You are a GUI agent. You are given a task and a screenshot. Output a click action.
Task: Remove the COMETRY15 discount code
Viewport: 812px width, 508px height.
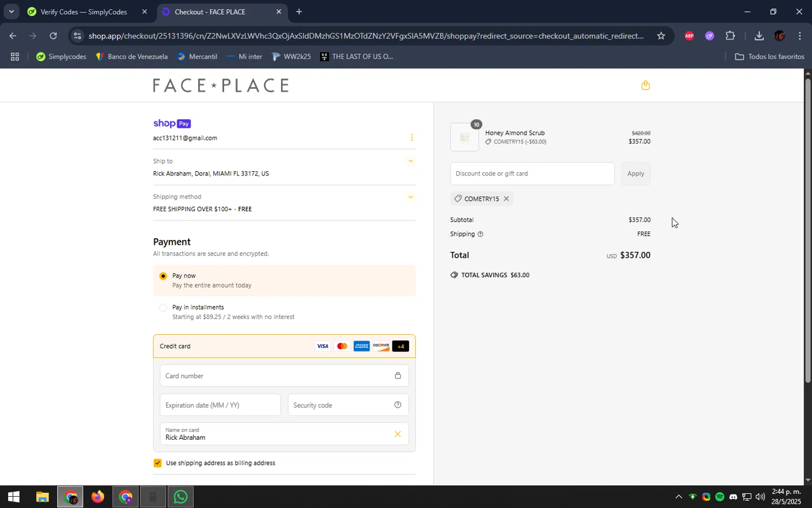[506, 199]
